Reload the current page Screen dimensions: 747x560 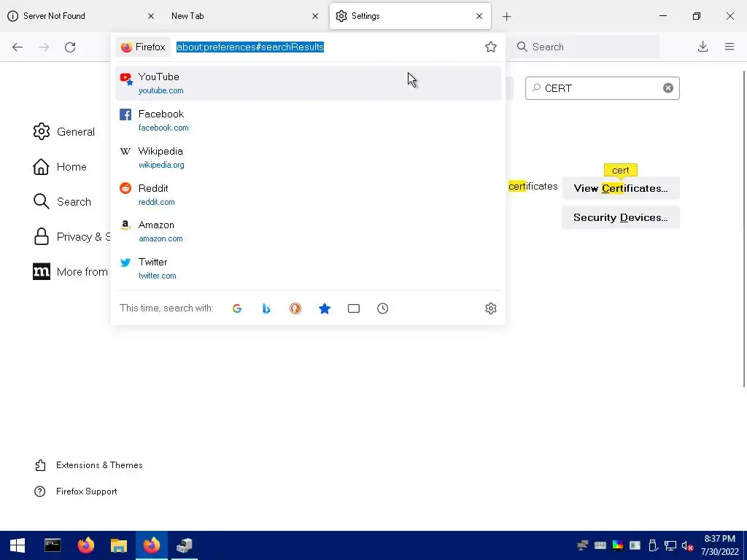70,47
